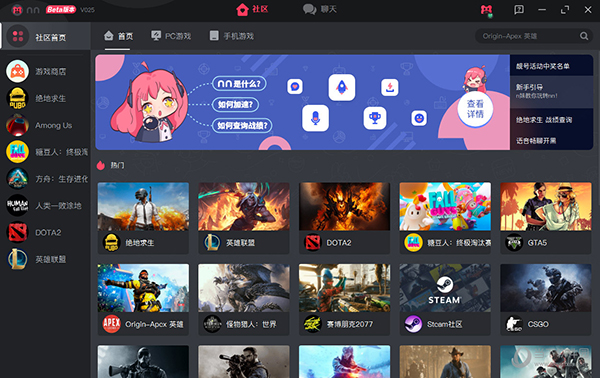Open 绝地求生 战绩查询 banner entry
The image size is (600, 378).
551,120
